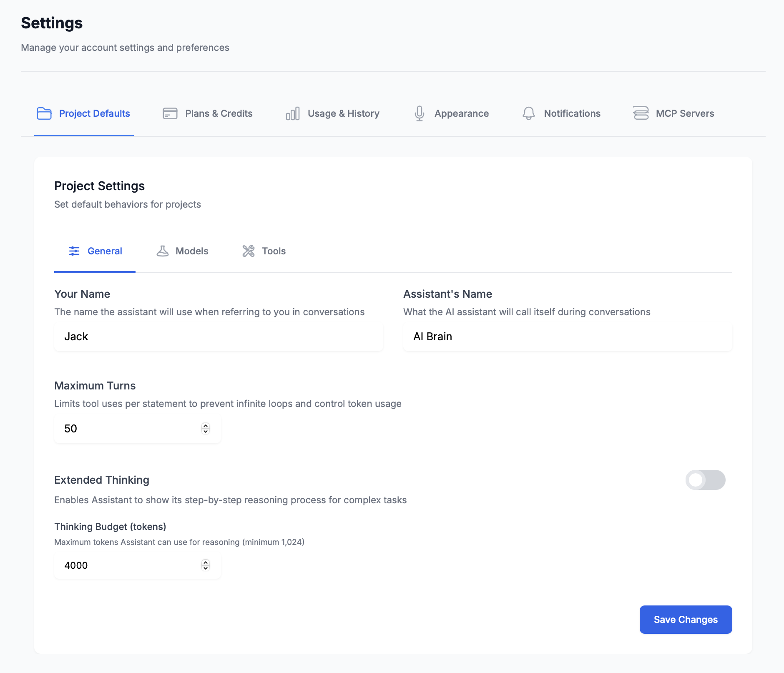This screenshot has height=673, width=784.
Task: Click the bar chart icon for Usage & History
Action: (292, 113)
